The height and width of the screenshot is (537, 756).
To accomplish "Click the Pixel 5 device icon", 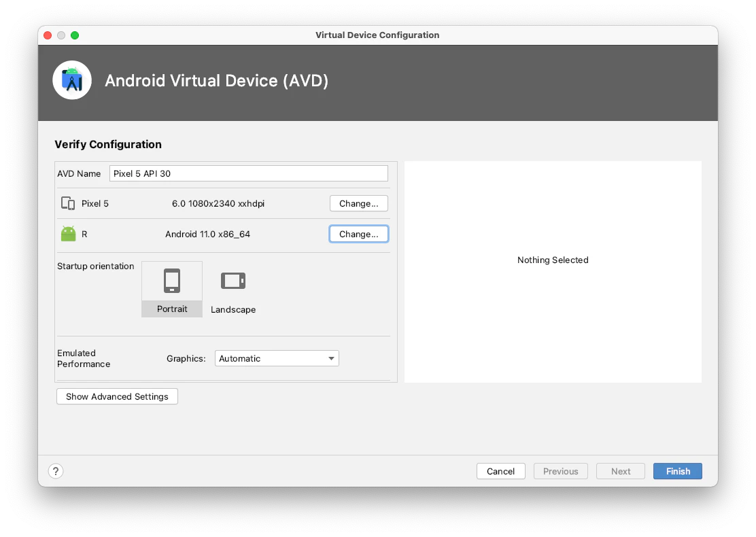I will click(x=68, y=203).
